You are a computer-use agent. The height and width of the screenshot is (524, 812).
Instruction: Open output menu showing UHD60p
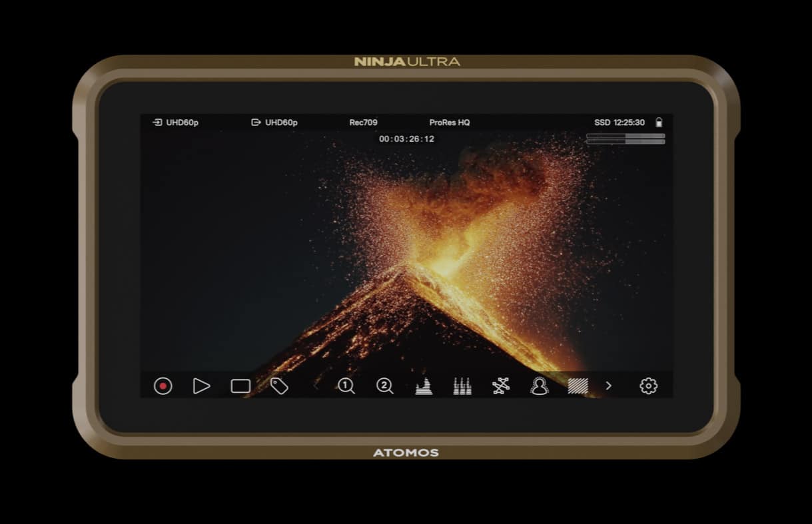(x=274, y=123)
